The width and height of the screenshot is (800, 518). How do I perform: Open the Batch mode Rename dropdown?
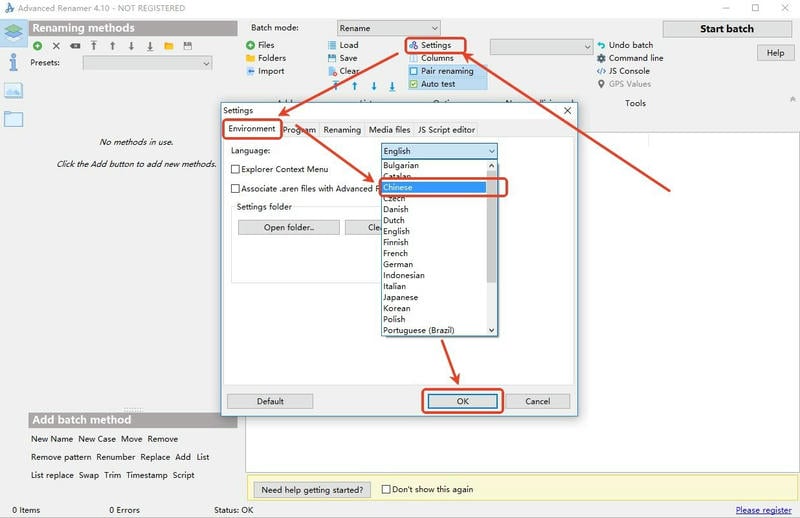[x=388, y=28]
